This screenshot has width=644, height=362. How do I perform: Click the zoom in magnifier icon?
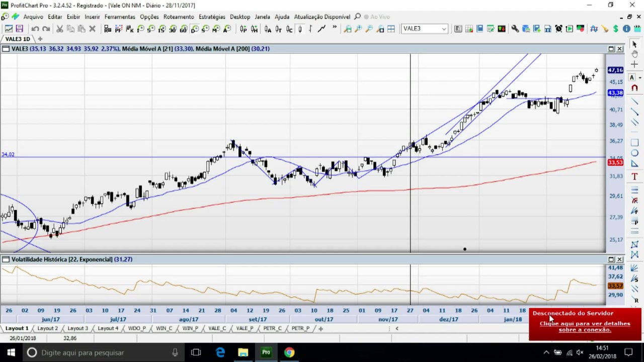(x=358, y=29)
